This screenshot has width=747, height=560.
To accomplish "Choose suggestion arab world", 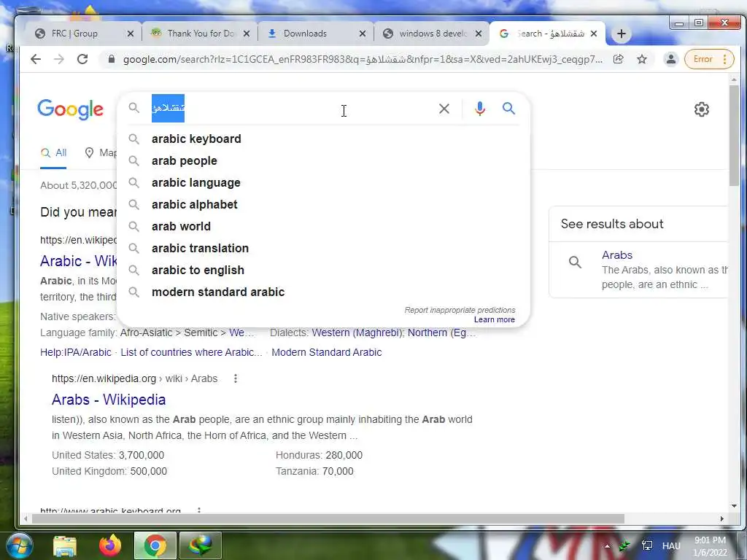I will click(323, 226).
